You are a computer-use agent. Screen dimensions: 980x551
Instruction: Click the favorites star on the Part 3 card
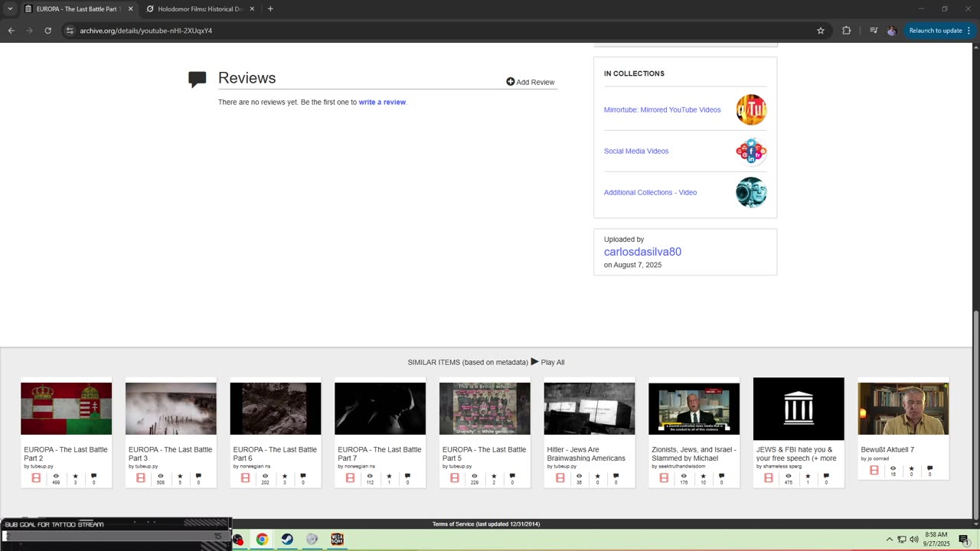click(x=180, y=476)
